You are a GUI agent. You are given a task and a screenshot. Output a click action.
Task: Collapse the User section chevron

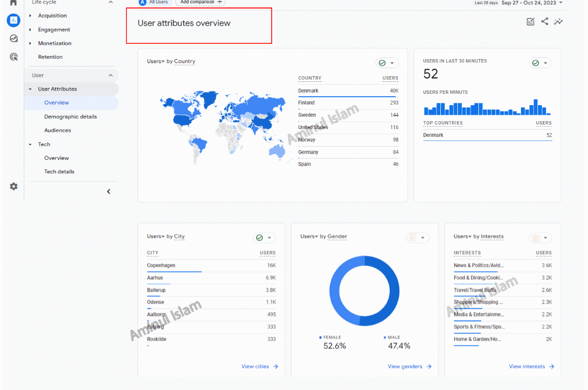point(110,75)
